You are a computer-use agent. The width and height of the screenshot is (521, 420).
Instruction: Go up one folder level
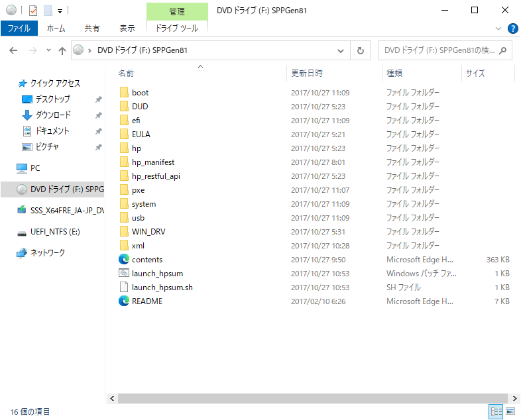click(62, 50)
